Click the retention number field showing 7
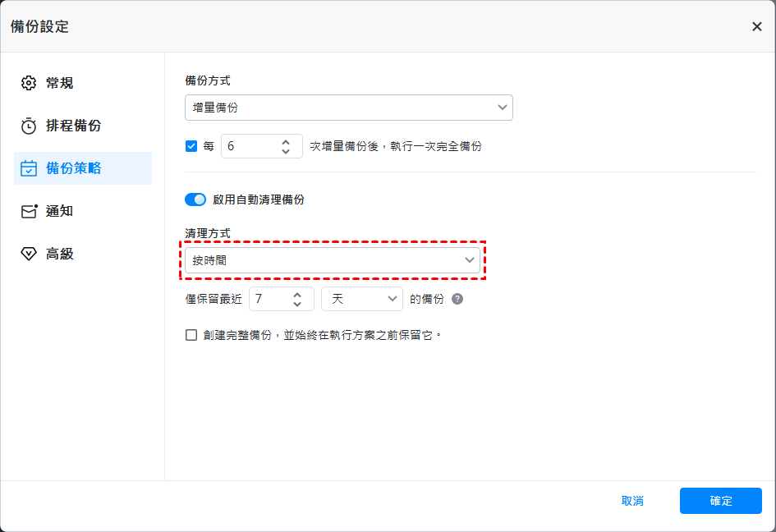Image resolution: width=776 pixels, height=532 pixels. (269, 299)
